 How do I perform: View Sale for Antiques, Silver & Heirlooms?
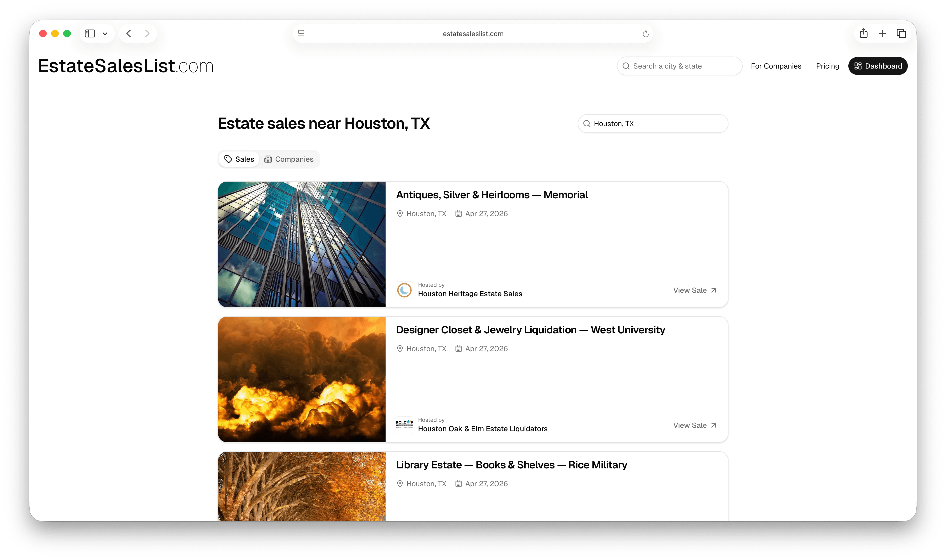tap(694, 290)
